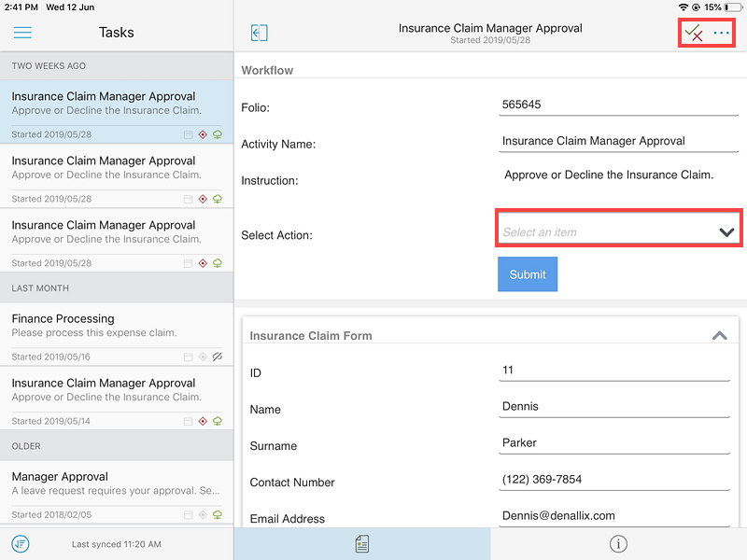Tap the instruction text Approve or Decline the Insurance Claim
This screenshot has height=560, width=747.
tap(609, 175)
